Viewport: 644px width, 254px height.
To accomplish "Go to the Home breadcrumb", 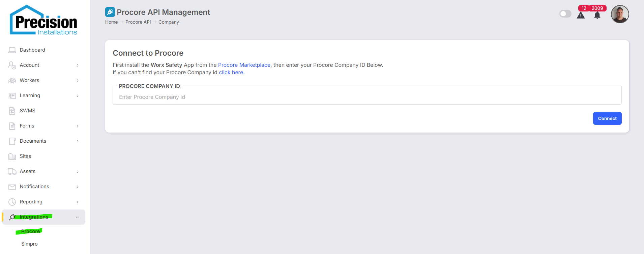I will (x=111, y=22).
